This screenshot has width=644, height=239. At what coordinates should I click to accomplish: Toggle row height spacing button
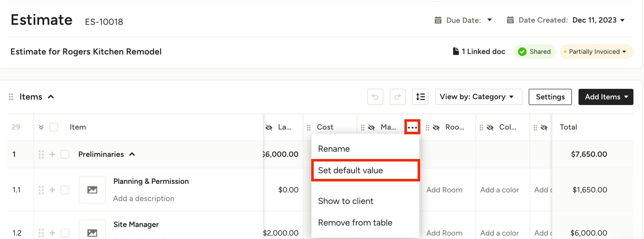pos(420,97)
